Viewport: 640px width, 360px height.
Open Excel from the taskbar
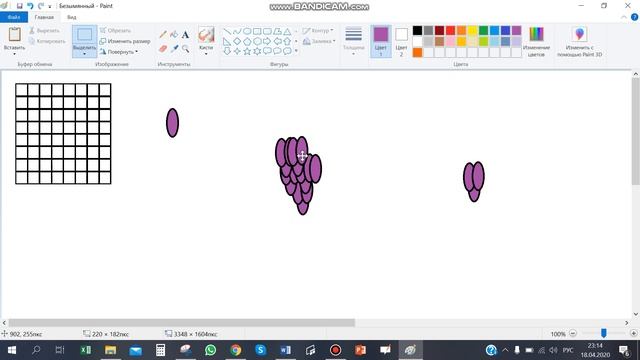point(86,350)
